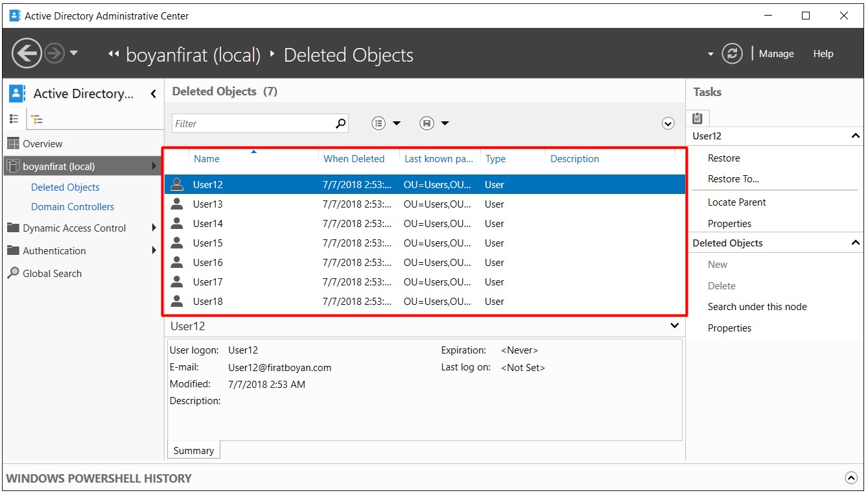Select the User16 row
Viewport: 868px width, 493px height.
pyautogui.click(x=425, y=263)
